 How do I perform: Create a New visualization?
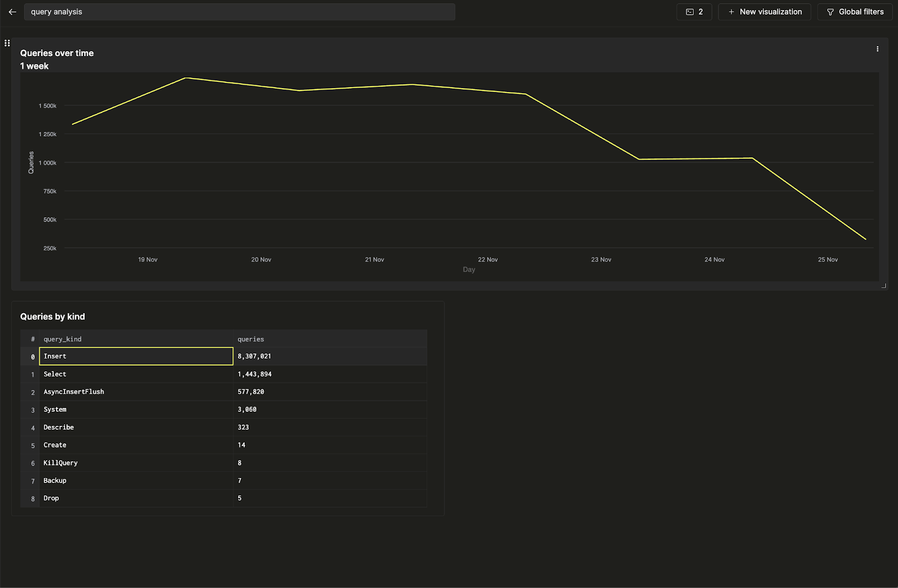[x=764, y=12]
